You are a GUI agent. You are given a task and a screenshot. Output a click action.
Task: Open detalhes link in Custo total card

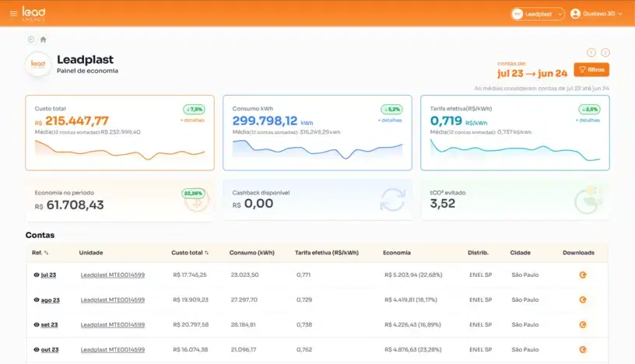pyautogui.click(x=192, y=121)
